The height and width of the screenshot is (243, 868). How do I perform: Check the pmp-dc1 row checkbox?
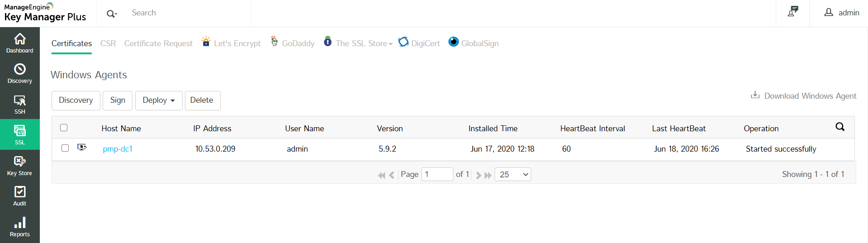point(65,148)
